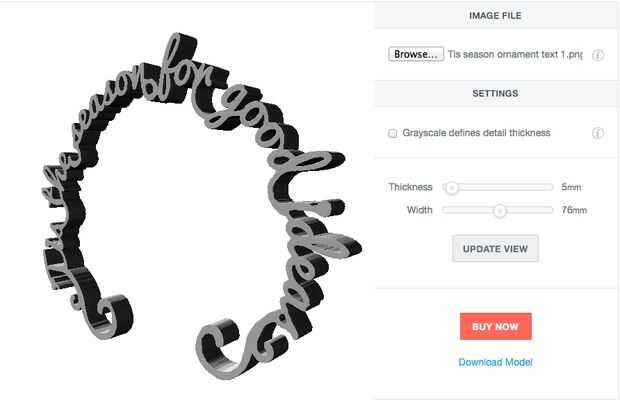Click the Width label text
The height and width of the screenshot is (401, 620).
420,210
